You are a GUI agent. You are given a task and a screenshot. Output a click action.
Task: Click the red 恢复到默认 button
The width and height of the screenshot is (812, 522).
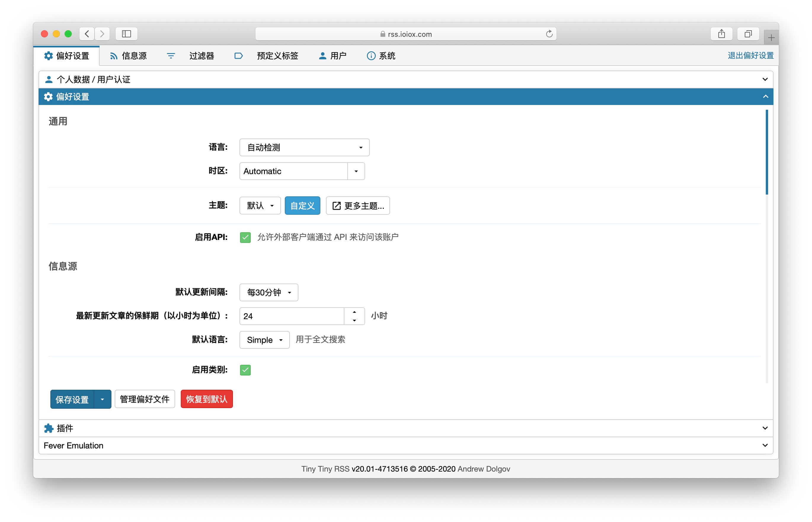(207, 399)
